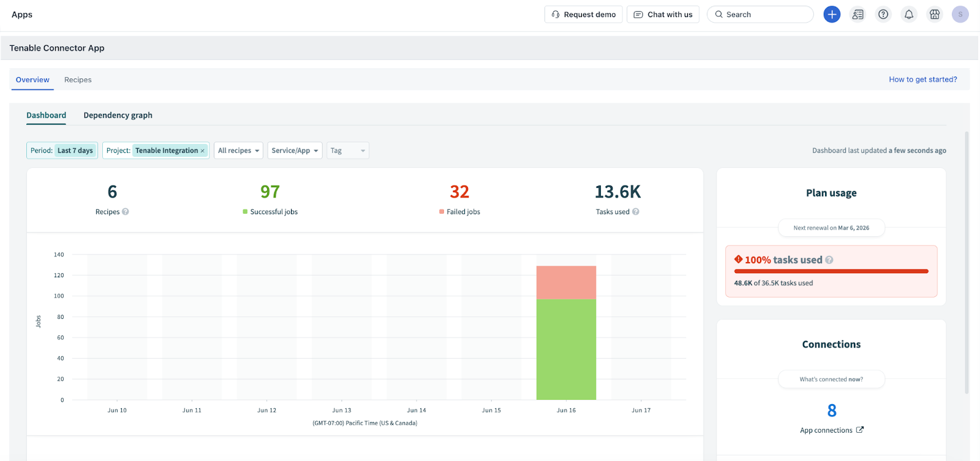
Task: Expand the Tag dropdown
Action: point(348,151)
